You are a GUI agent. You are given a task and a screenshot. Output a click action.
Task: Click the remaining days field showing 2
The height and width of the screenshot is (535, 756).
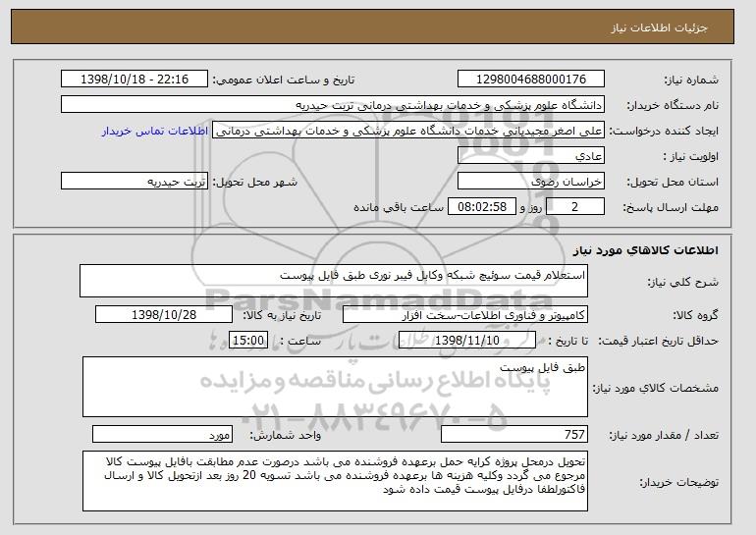[x=574, y=207]
